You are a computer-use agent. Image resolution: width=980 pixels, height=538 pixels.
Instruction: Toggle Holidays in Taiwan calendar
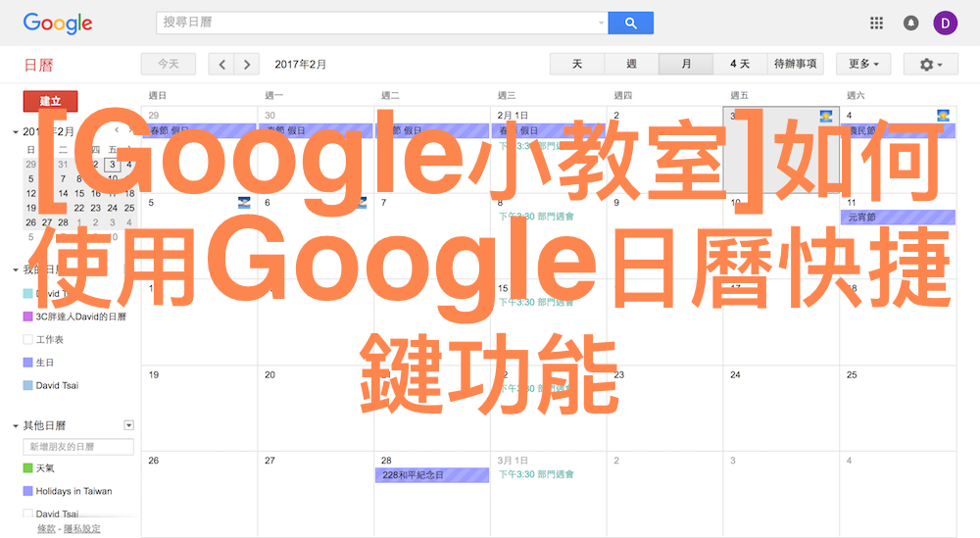pos(27,491)
